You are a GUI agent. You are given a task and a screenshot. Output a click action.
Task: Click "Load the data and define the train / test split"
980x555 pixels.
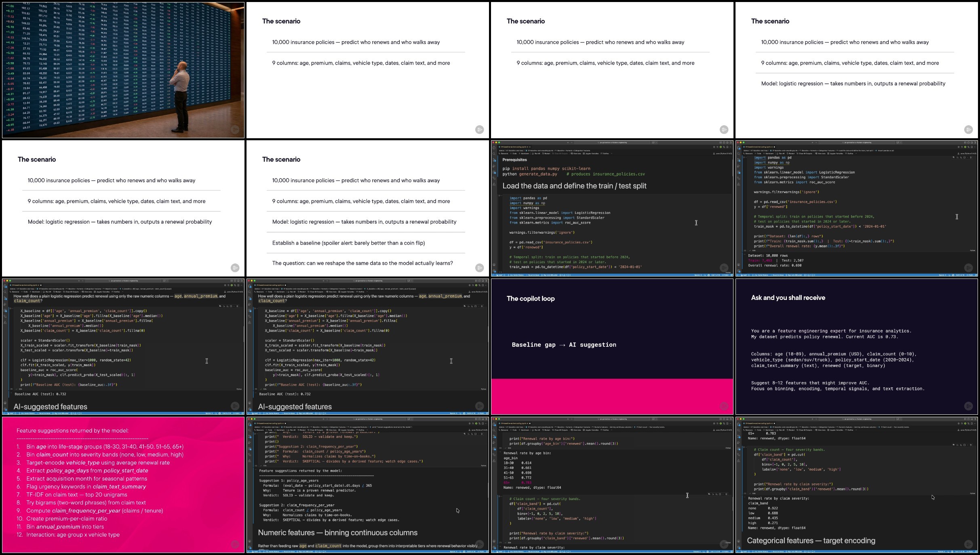tap(574, 186)
